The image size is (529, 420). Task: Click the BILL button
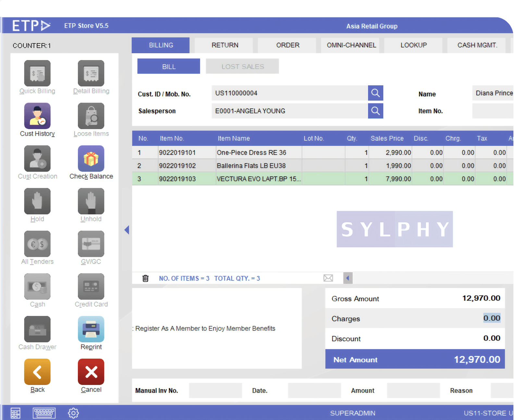[169, 67]
